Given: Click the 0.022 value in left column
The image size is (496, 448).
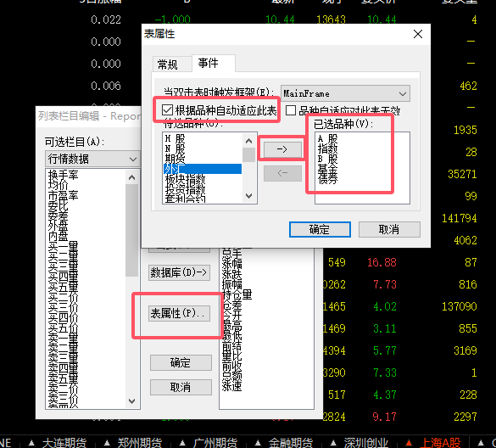Looking at the screenshot, I should 106,20.
